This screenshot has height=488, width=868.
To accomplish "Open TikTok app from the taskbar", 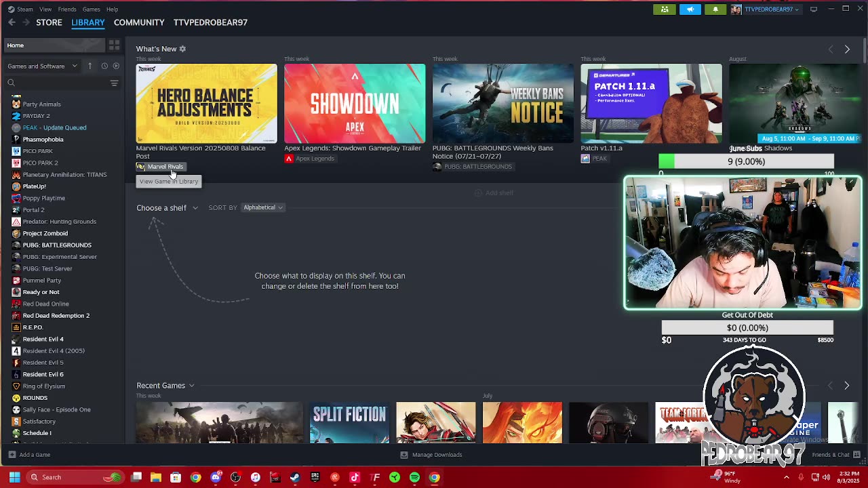I will [x=355, y=477].
